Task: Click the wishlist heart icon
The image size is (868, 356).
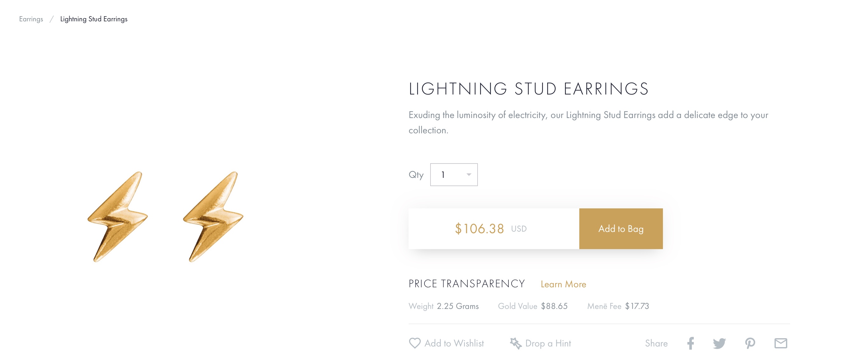Action: (x=415, y=343)
